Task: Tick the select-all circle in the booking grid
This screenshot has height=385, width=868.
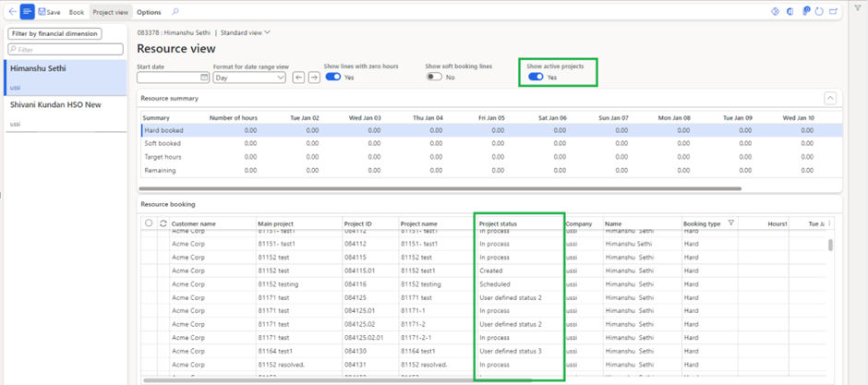Action: (149, 223)
